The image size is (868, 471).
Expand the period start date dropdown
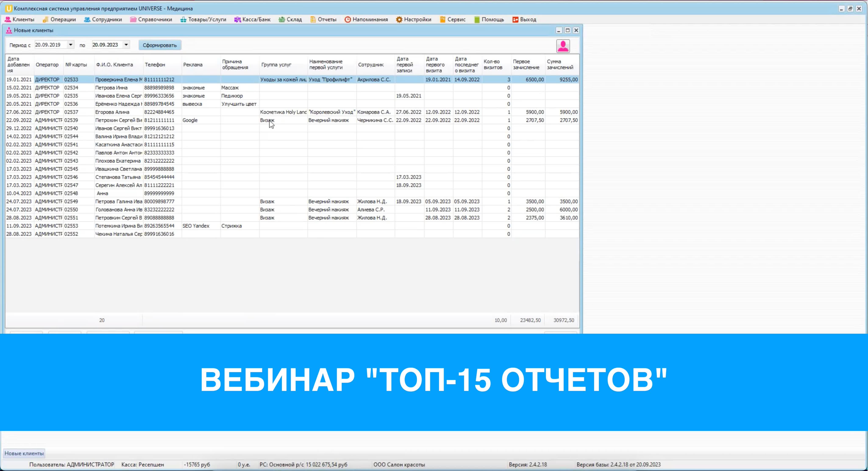(x=70, y=45)
